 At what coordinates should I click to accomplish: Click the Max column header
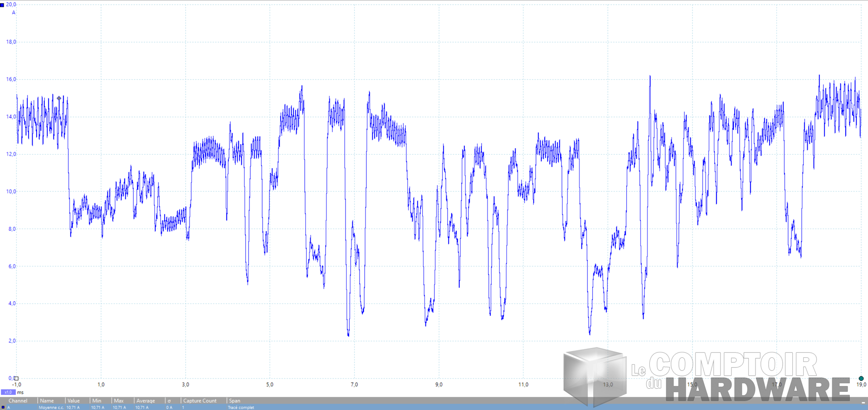119,401
